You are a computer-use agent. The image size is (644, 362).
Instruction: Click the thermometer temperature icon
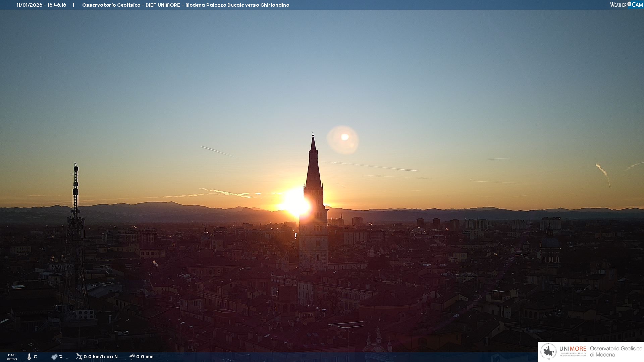pos(29,357)
